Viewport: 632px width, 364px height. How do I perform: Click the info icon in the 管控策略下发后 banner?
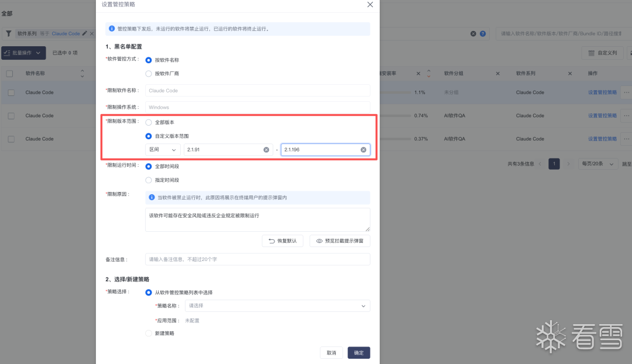(x=112, y=29)
